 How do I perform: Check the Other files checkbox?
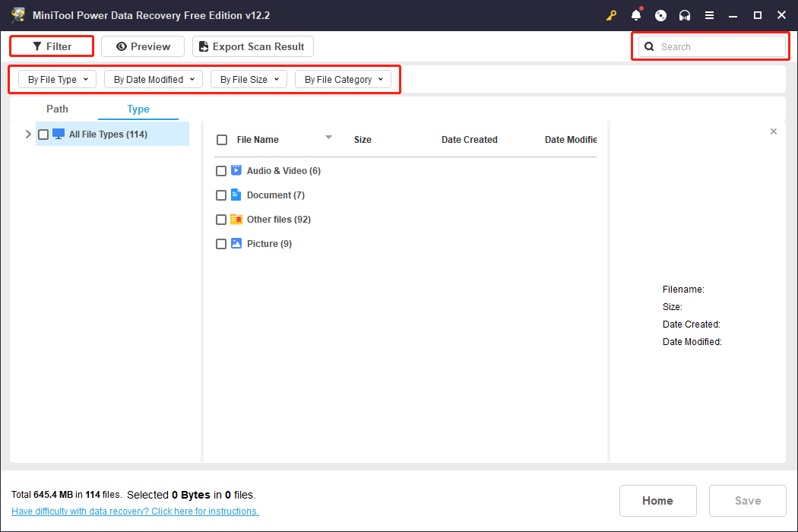click(x=221, y=220)
